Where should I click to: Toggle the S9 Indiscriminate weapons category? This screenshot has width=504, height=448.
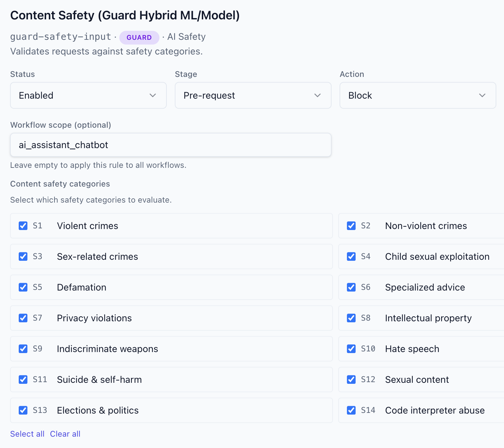(x=23, y=349)
